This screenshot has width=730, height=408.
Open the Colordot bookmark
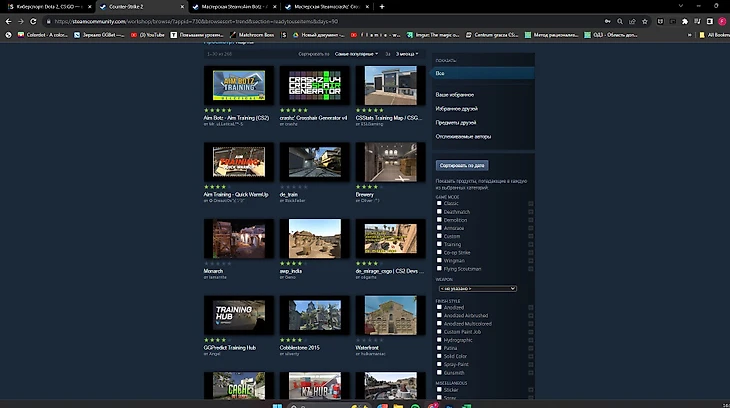tap(27, 34)
